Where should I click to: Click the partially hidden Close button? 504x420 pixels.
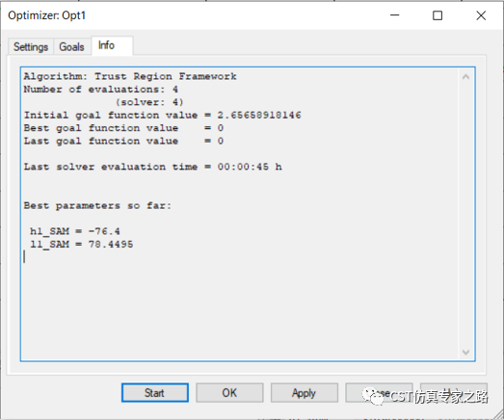click(379, 392)
